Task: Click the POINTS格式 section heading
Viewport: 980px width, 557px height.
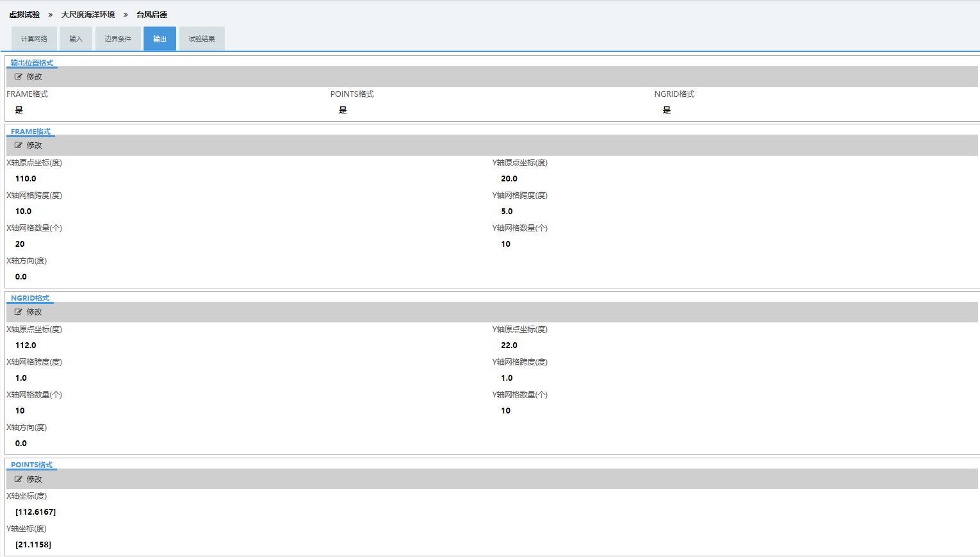Action: click(31, 465)
